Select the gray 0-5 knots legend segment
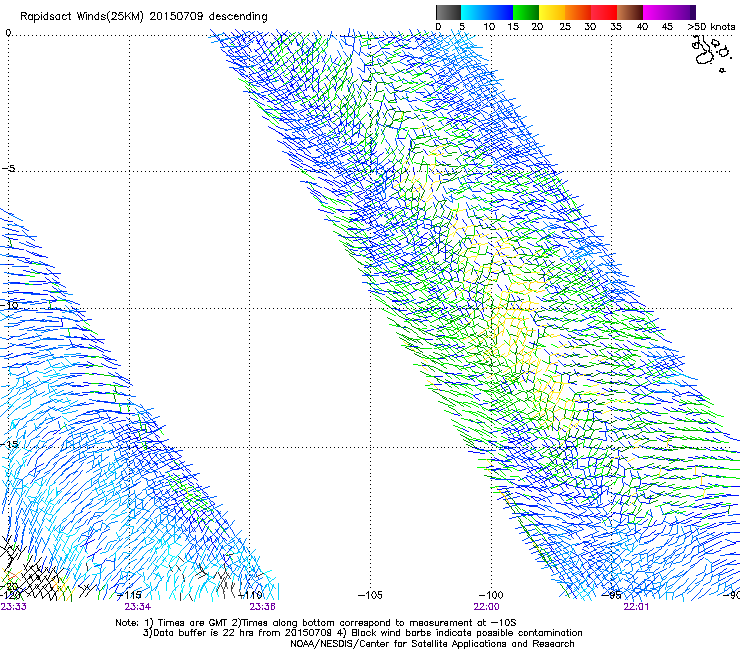Viewport: 740px width, 650px height. point(448,12)
